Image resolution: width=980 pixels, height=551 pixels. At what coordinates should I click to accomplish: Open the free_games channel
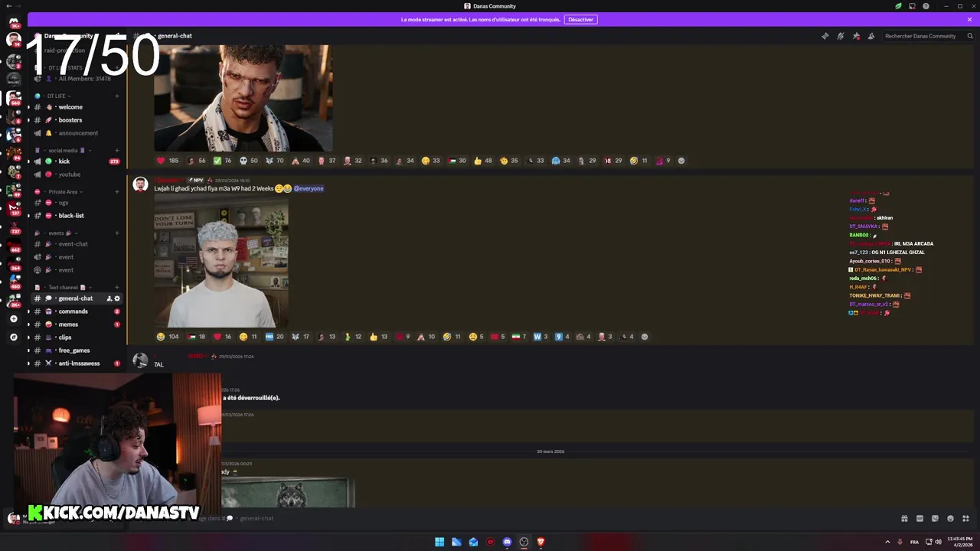click(x=75, y=350)
